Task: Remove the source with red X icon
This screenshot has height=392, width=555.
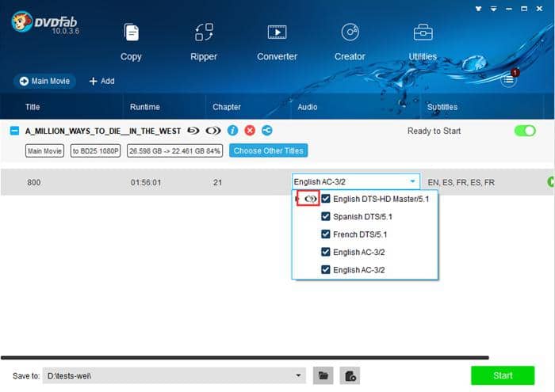Action: tap(250, 131)
